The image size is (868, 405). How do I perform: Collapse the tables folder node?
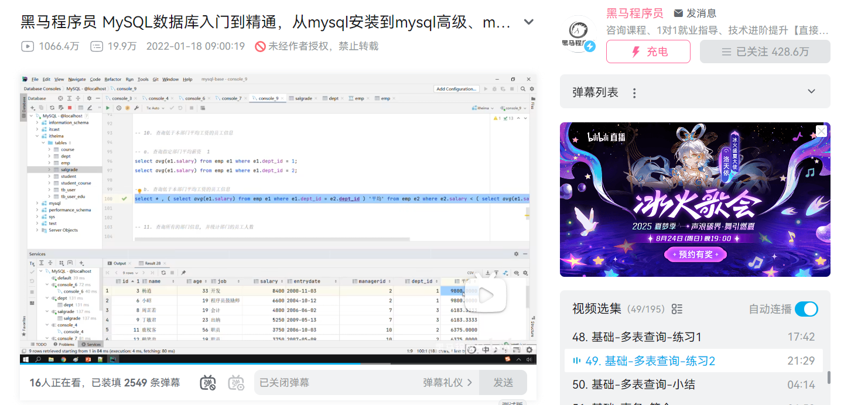tap(43, 143)
